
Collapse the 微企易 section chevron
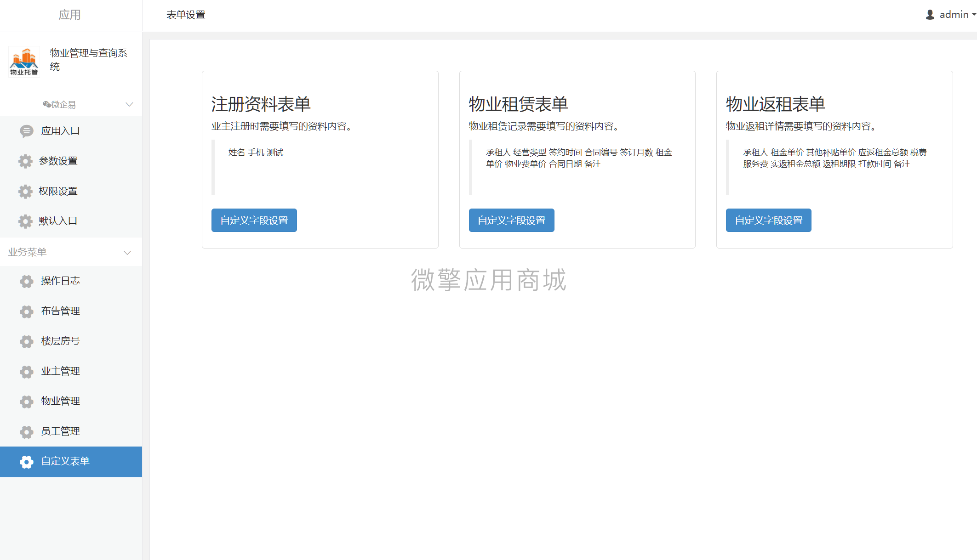tap(129, 104)
